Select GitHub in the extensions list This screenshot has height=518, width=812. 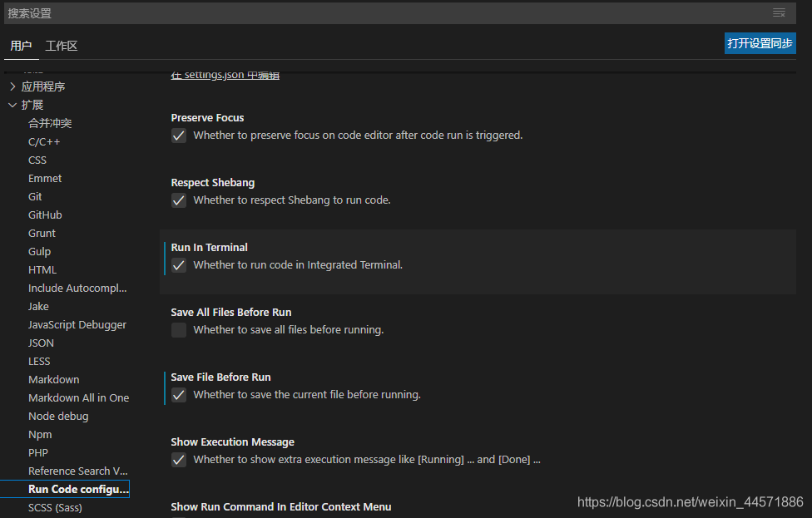coord(45,215)
